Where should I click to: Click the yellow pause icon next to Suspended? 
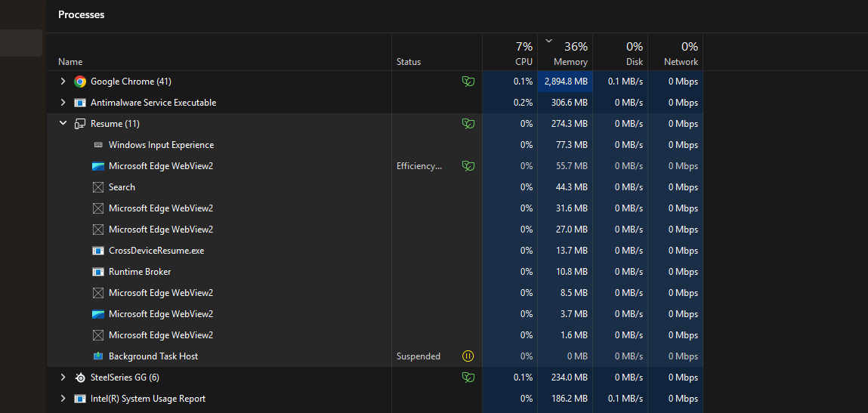pyautogui.click(x=468, y=356)
